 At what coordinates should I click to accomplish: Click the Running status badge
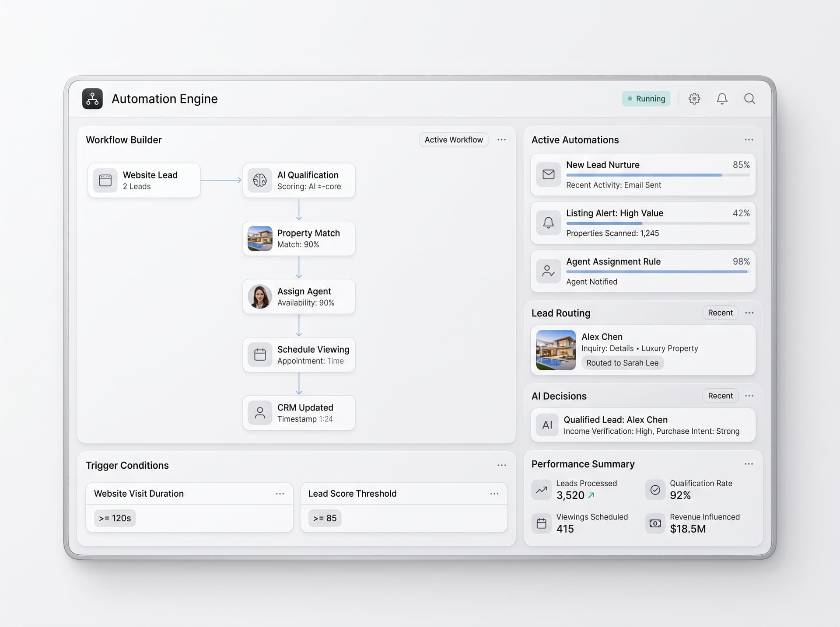click(x=646, y=99)
